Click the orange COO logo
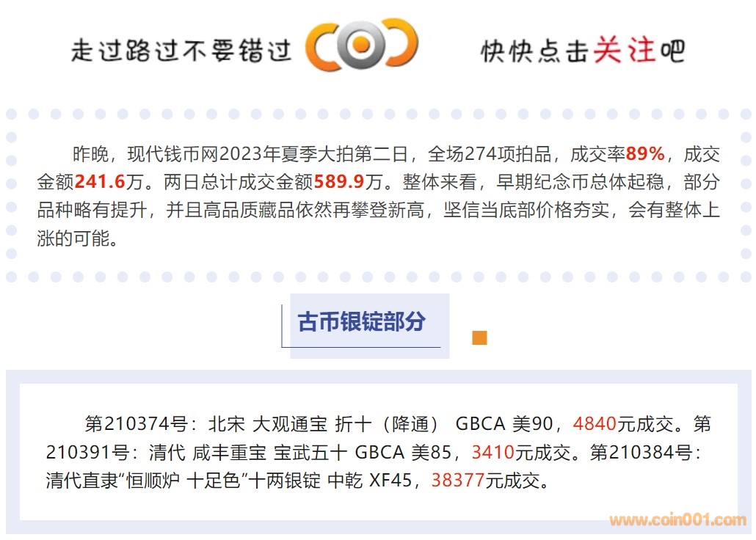 coord(361,45)
